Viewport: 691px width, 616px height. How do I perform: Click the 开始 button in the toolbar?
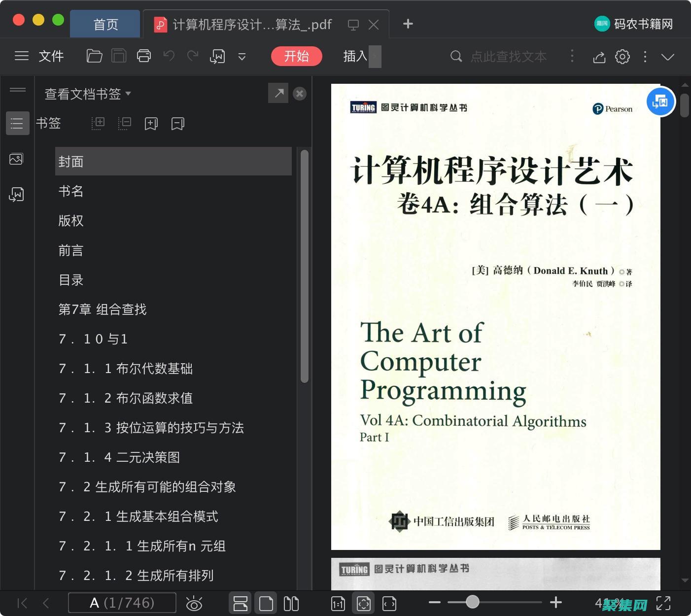coord(296,56)
